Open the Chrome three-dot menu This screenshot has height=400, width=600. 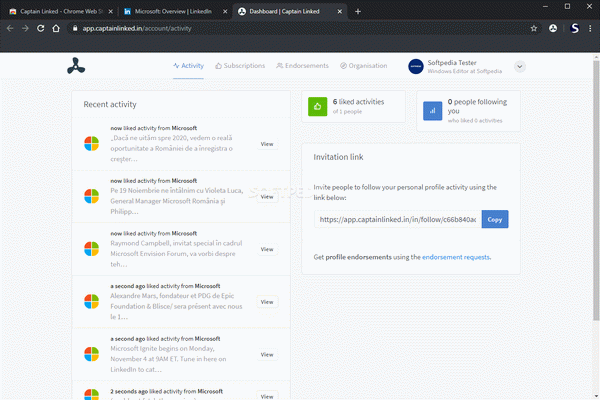pyautogui.click(x=590, y=28)
